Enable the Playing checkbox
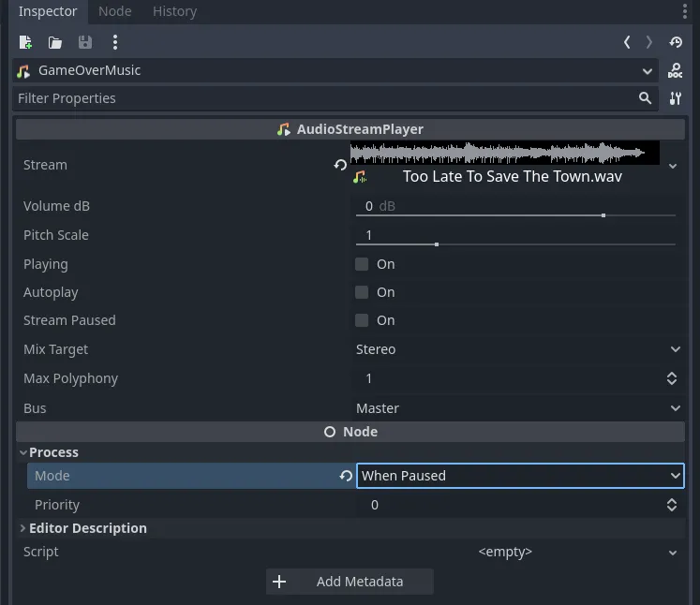Viewport: 700px width, 605px height. tap(362, 264)
